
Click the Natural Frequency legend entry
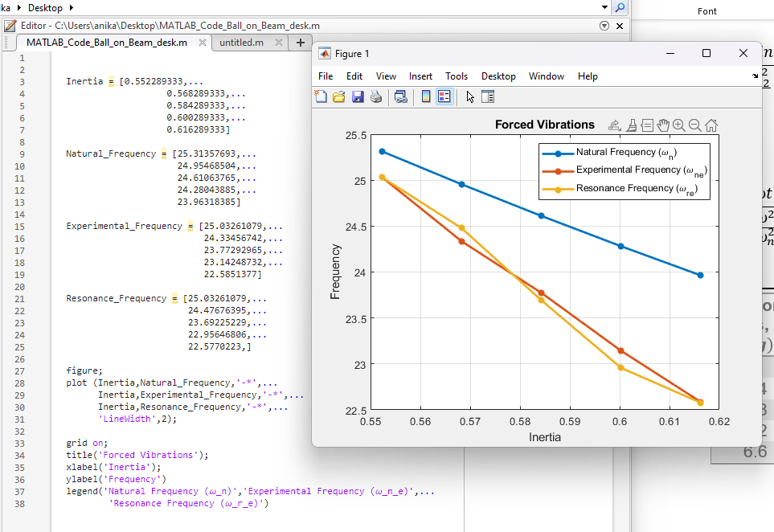(609, 153)
